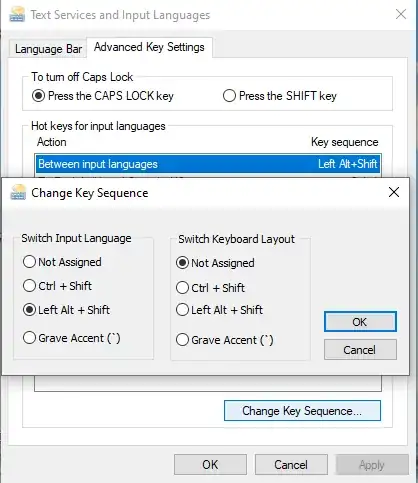The width and height of the screenshot is (418, 483).
Task: Click the keyboard icon in Text Services title bar
Action: (17, 14)
